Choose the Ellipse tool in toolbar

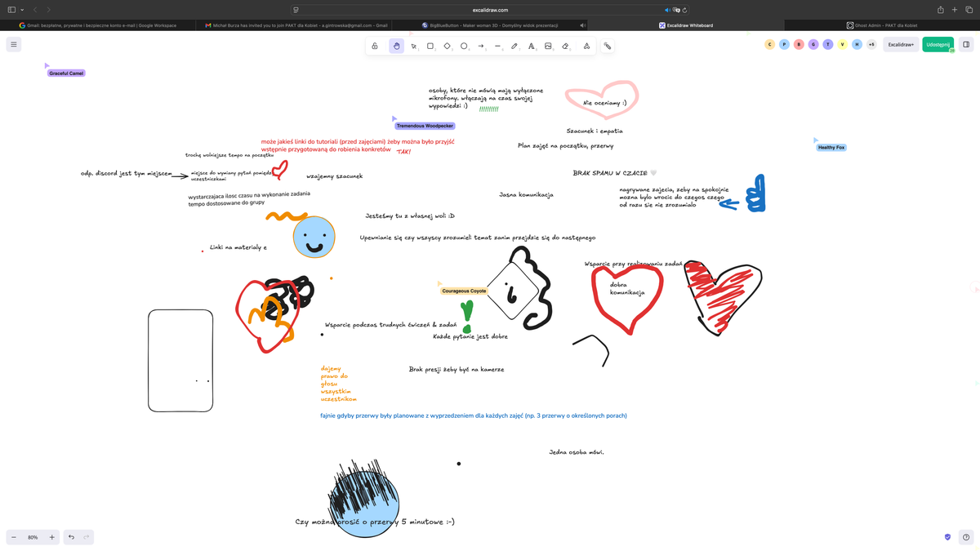[464, 47]
